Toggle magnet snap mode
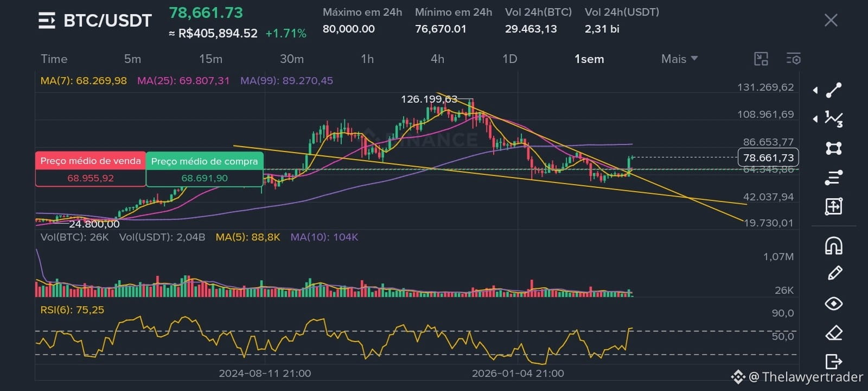 tap(834, 246)
